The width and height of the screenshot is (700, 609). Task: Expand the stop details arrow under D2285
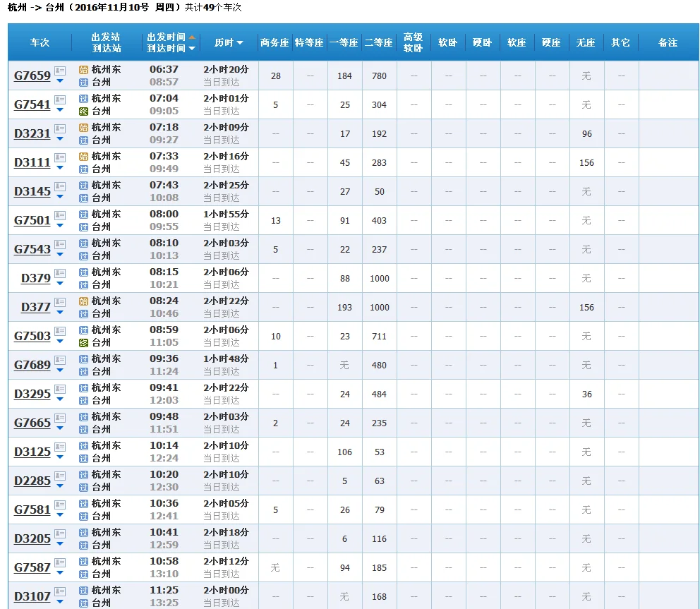[x=60, y=486]
